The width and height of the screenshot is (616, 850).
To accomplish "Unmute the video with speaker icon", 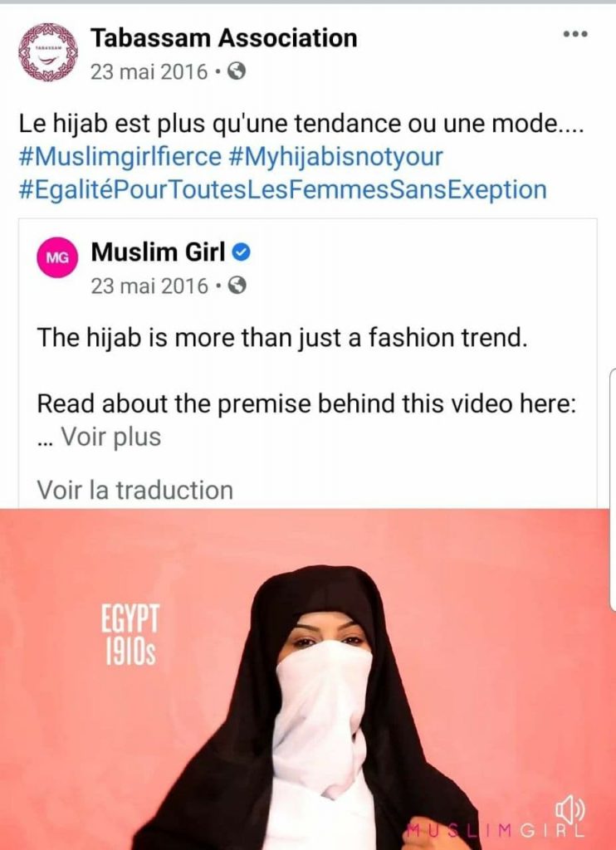I will coord(570,812).
